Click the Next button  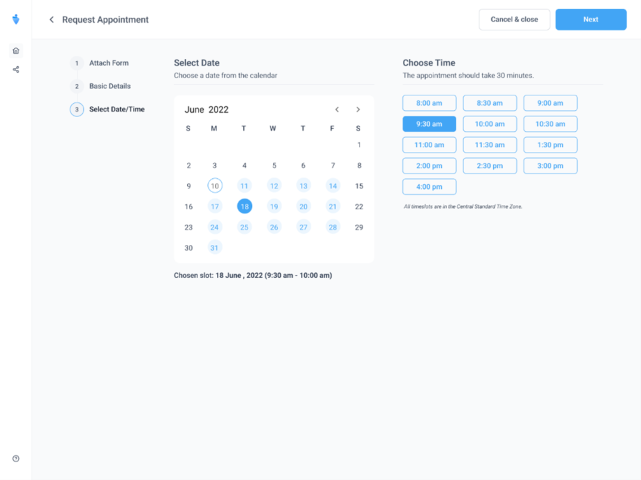(590, 19)
